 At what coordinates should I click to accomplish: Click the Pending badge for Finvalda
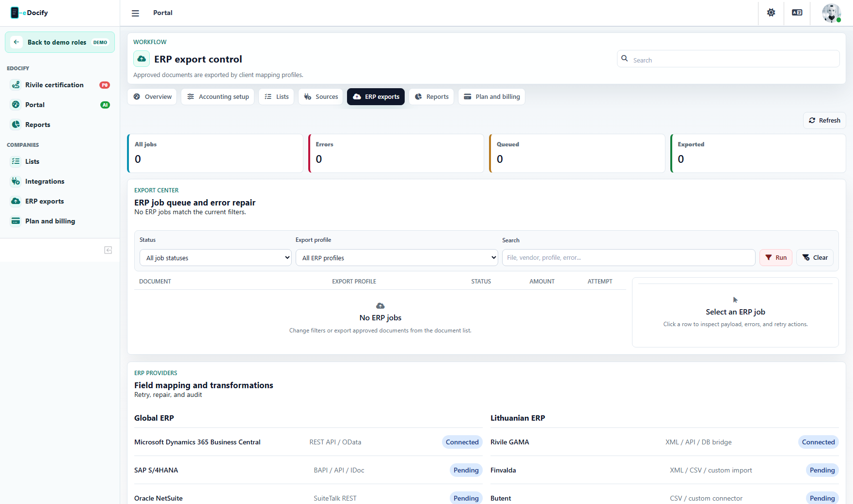pos(822,470)
